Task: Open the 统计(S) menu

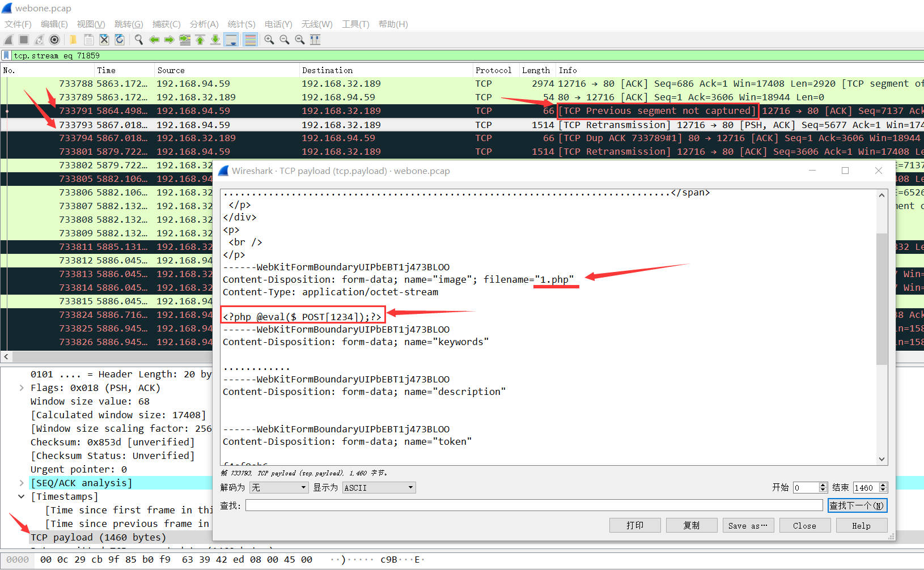Action: [241, 24]
